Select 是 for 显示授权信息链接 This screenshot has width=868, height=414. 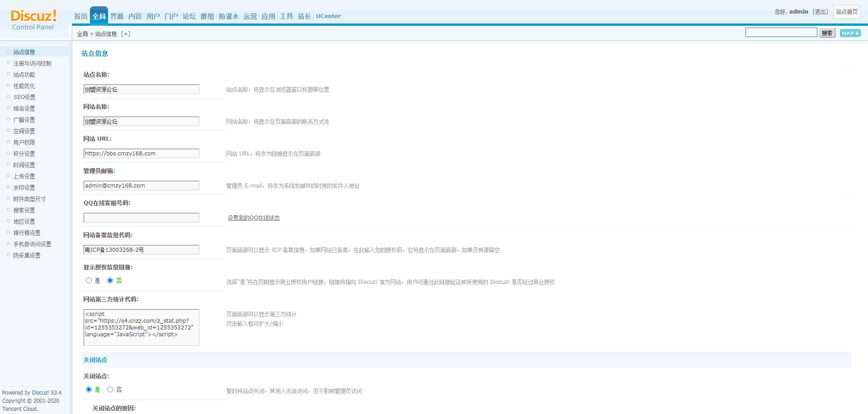point(89,281)
